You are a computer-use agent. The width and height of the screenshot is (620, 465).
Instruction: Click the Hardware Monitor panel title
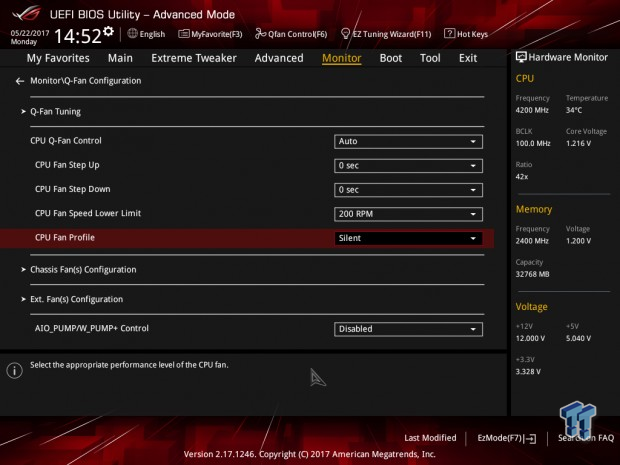pos(568,57)
